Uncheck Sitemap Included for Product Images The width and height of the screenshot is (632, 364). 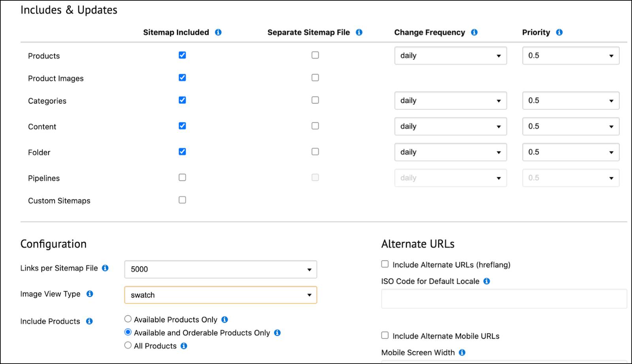coord(182,77)
